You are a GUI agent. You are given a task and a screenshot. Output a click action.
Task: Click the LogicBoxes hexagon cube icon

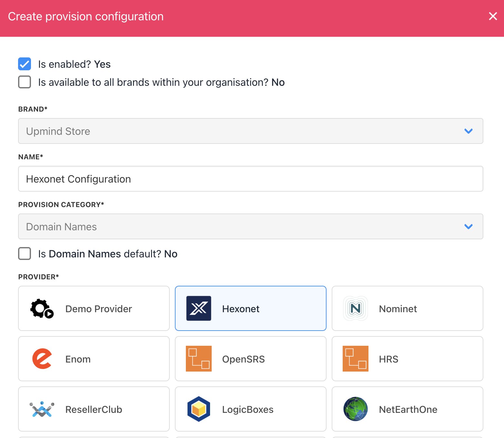click(199, 409)
